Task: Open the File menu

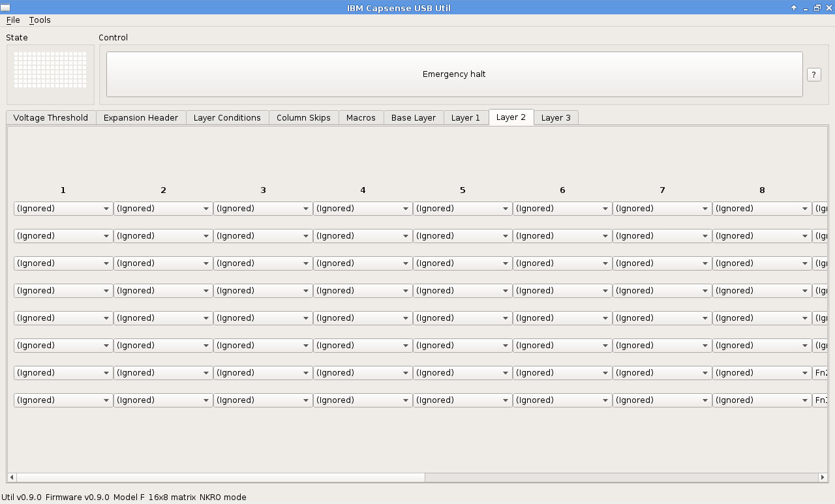Action: tap(13, 20)
